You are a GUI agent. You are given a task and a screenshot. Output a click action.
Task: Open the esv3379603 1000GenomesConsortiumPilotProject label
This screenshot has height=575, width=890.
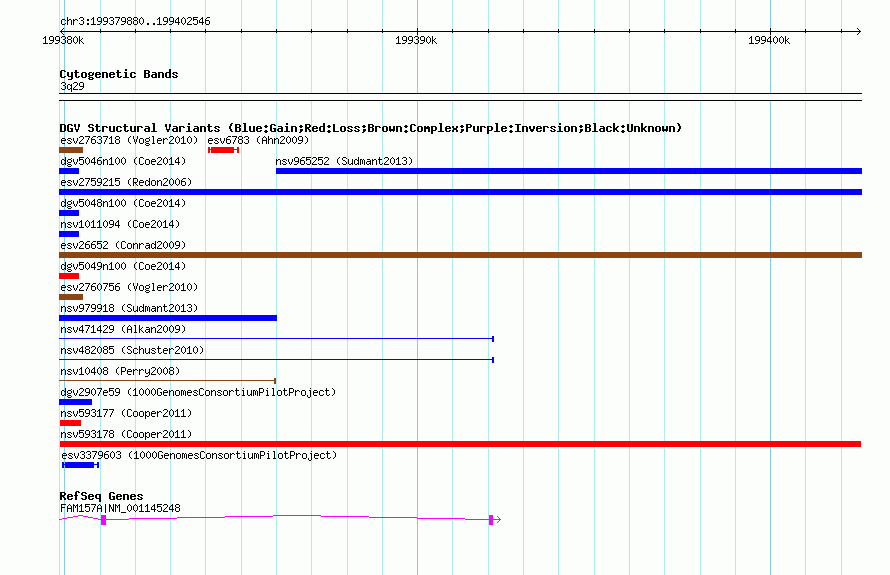(199, 455)
